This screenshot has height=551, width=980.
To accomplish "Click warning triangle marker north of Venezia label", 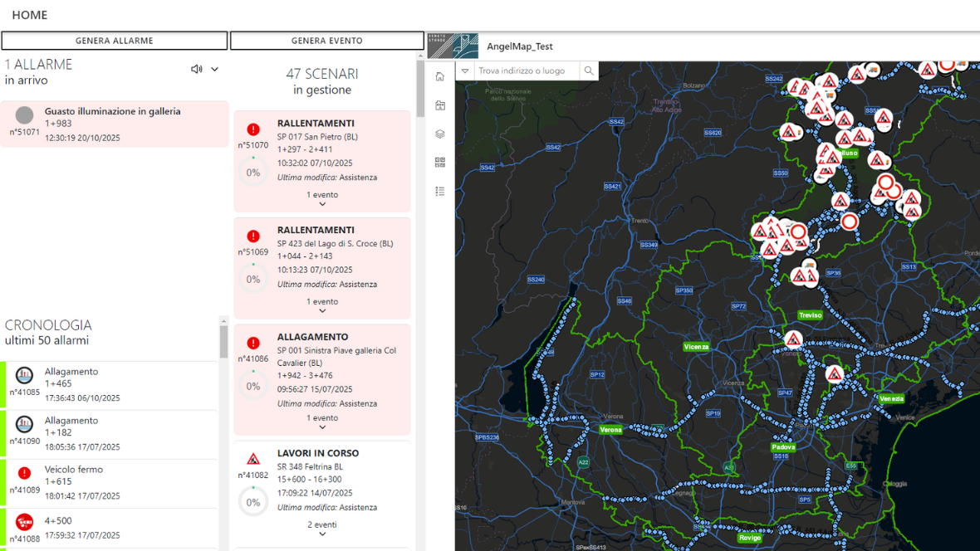I will pos(835,374).
